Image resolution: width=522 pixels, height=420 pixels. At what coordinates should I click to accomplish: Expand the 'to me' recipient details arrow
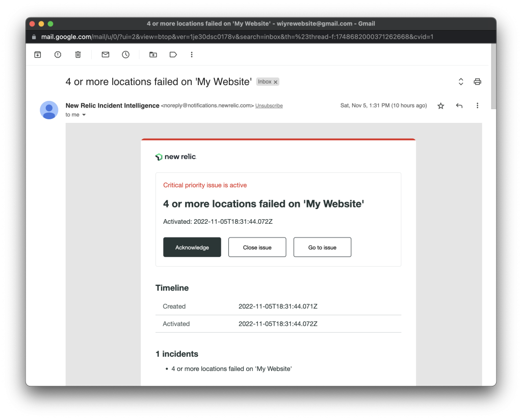tap(84, 115)
